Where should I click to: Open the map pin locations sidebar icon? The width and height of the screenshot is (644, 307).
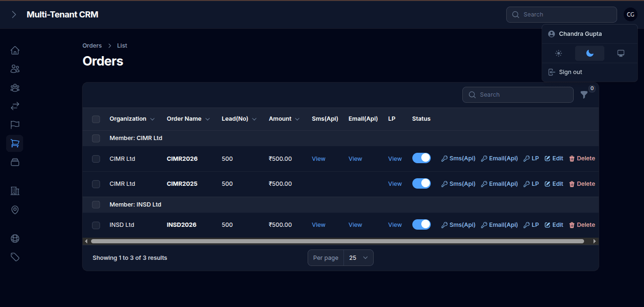coord(15,210)
